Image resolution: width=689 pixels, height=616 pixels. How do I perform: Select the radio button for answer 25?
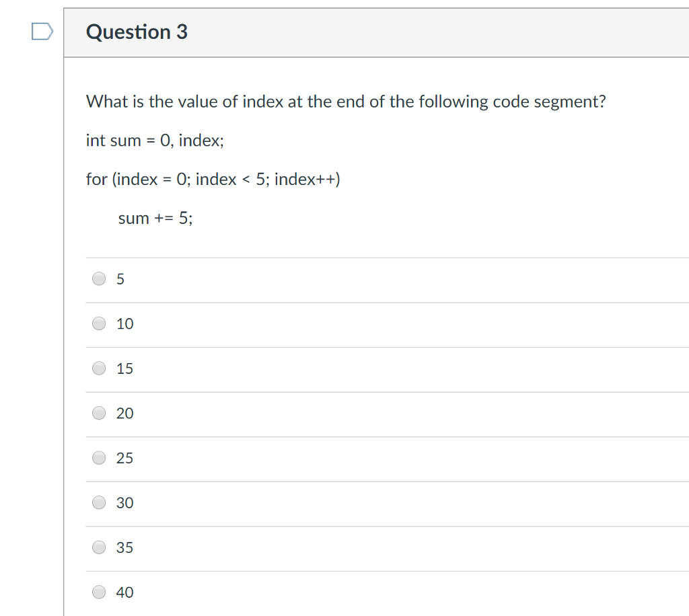point(98,458)
